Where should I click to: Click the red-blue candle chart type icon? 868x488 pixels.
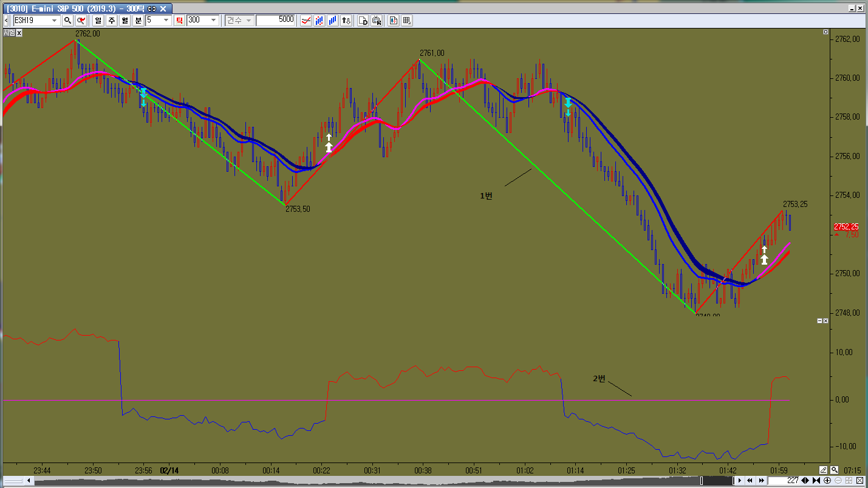click(320, 20)
